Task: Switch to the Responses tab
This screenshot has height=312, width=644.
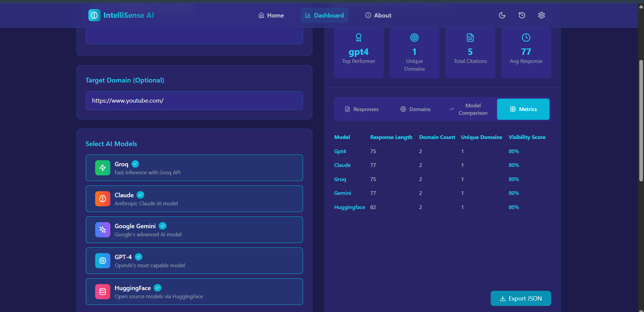Action: point(362,109)
